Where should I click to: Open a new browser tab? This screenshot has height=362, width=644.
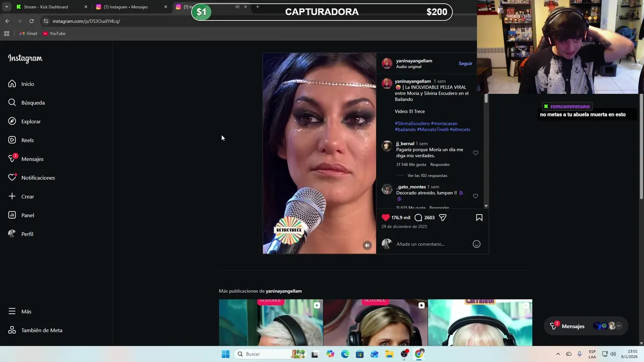(257, 7)
